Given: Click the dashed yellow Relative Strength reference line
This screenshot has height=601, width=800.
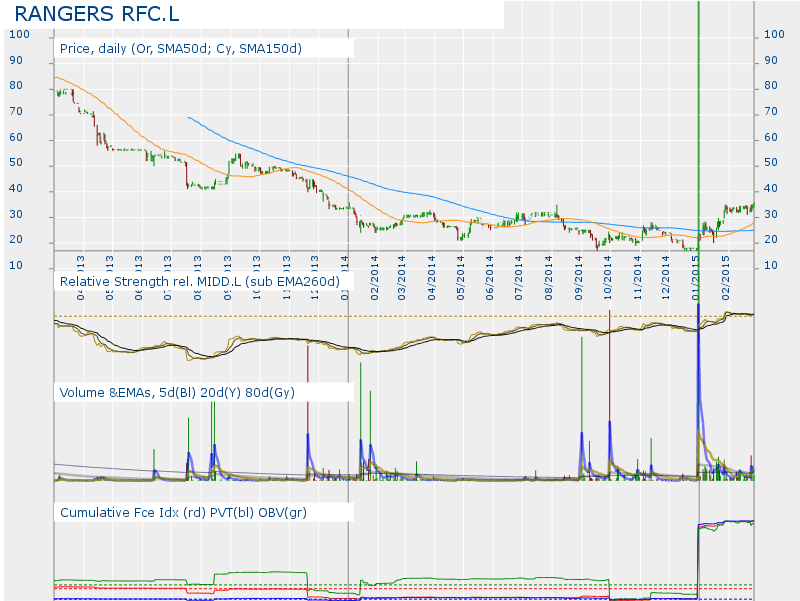Looking at the screenshot, I should 400,317.
